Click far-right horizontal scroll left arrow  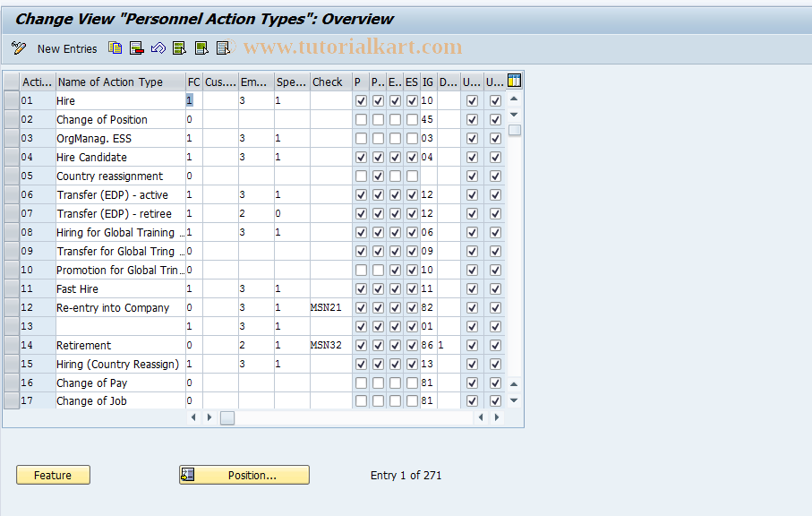pos(481,417)
